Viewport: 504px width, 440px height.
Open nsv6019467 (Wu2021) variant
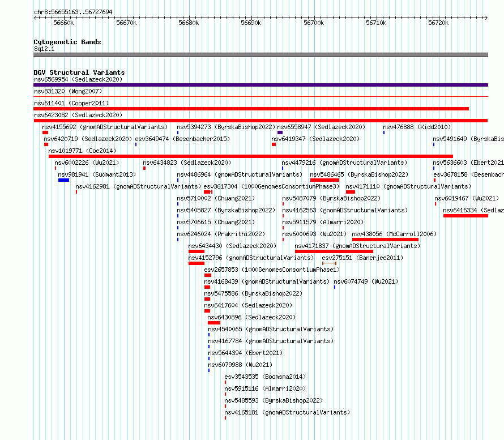[x=467, y=198]
